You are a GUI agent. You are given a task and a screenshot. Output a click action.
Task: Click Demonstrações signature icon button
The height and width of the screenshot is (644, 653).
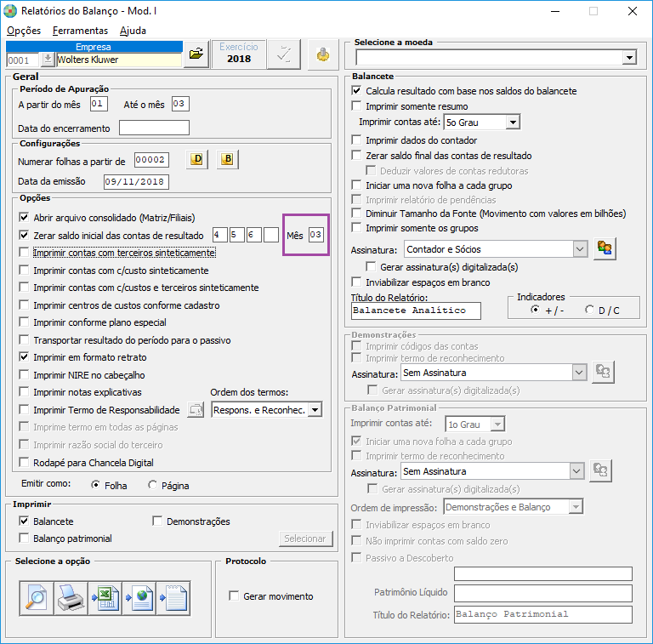click(x=603, y=372)
